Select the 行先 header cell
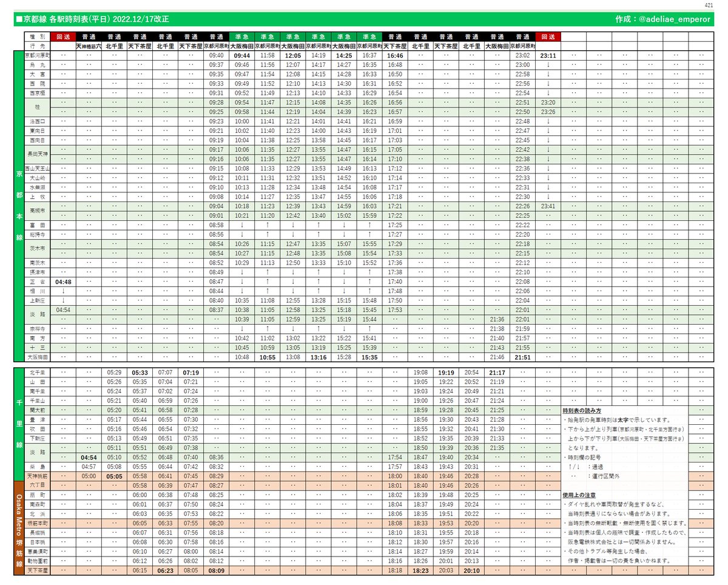 pyautogui.click(x=37, y=46)
